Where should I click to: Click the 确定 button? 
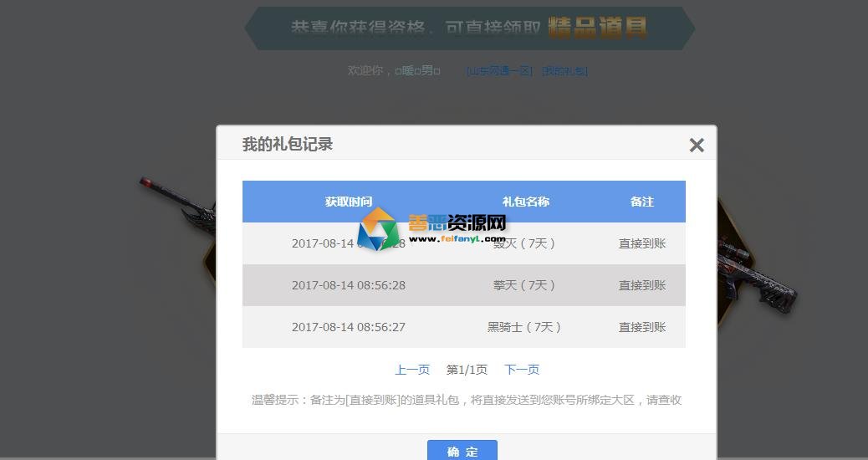pos(462,451)
